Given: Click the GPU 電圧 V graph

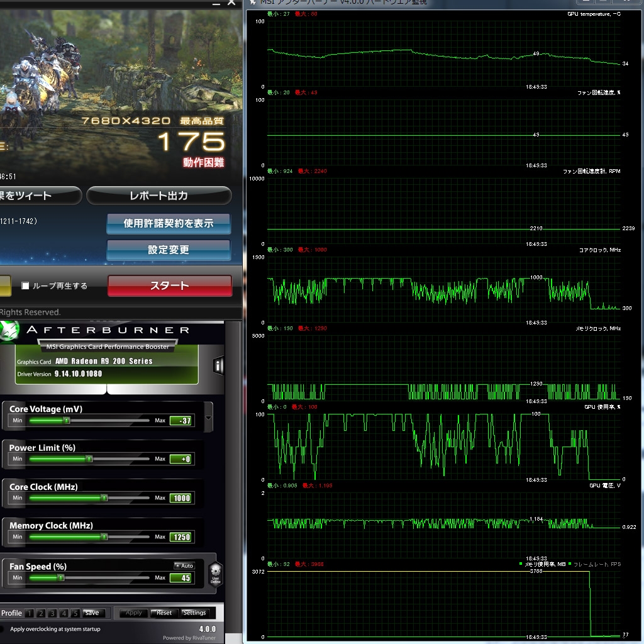Looking at the screenshot, I should click(x=443, y=526).
